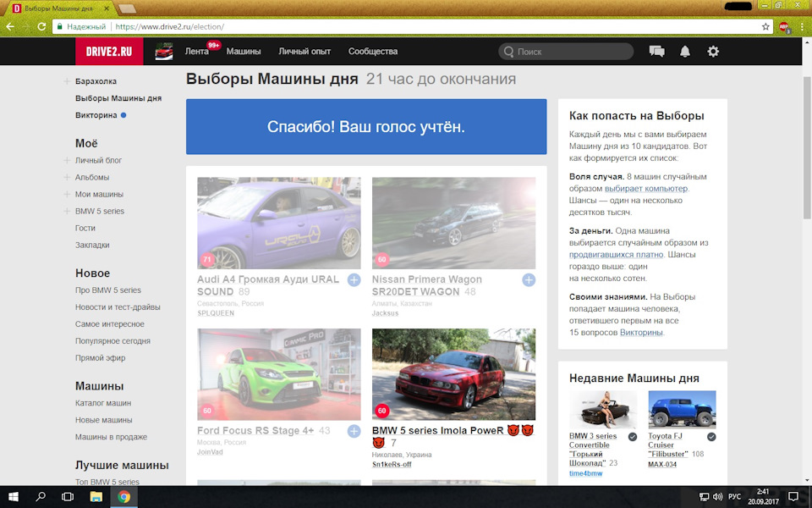The height and width of the screenshot is (508, 812).
Task: Click checkmark badge next to Toyota FJ Cruiser
Action: click(x=711, y=437)
